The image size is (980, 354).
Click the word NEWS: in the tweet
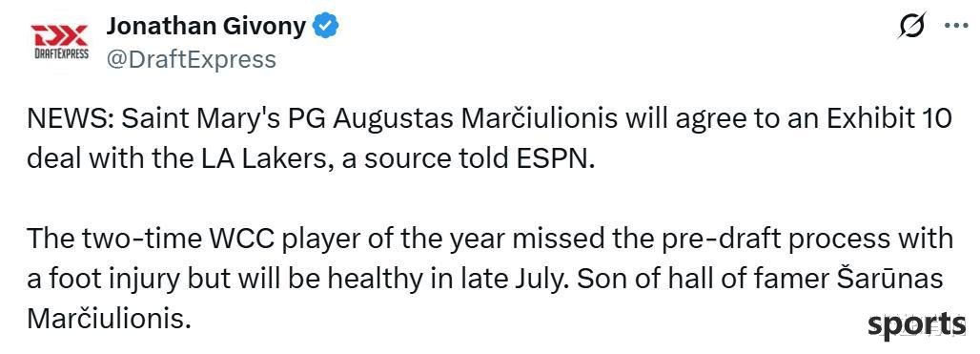(x=70, y=119)
